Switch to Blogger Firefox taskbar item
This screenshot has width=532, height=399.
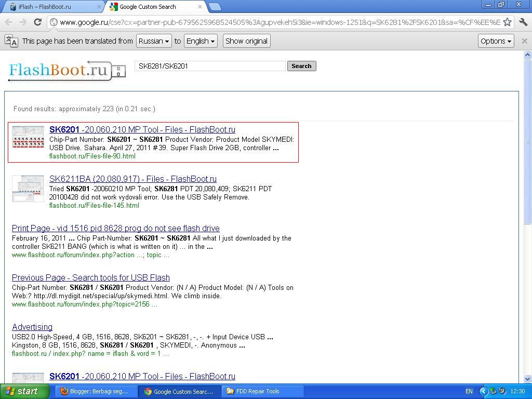tap(95, 391)
